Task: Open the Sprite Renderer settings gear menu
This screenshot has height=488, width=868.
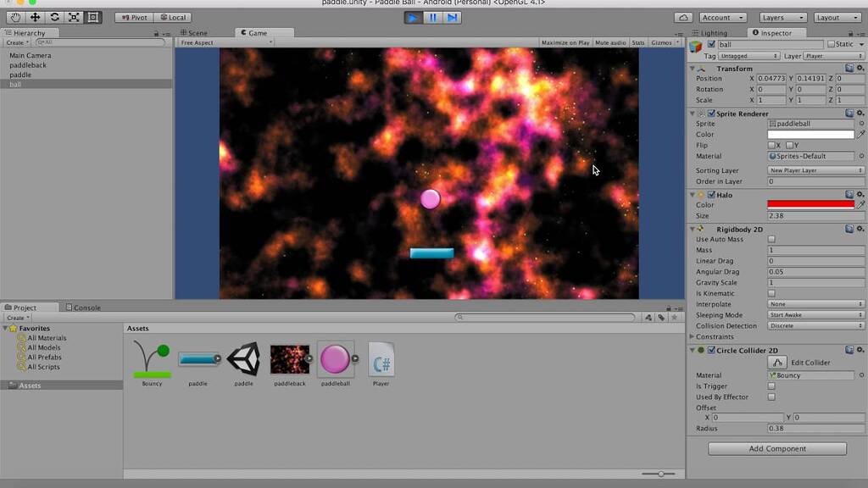Action: click(x=860, y=113)
